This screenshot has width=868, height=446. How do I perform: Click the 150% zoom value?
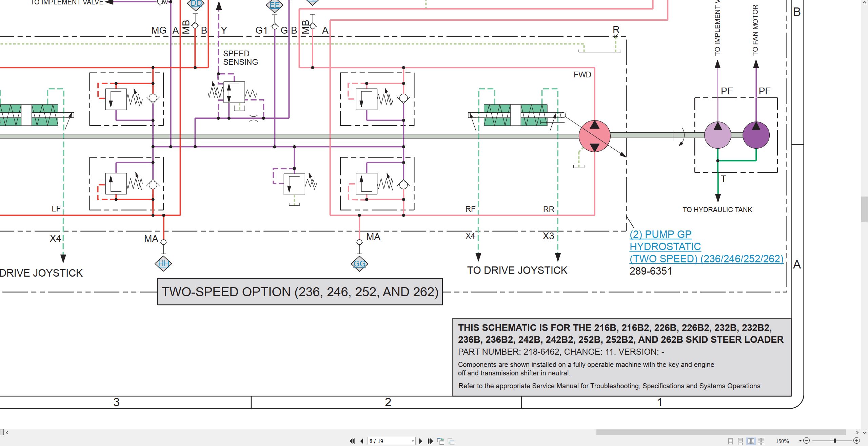[x=782, y=441]
